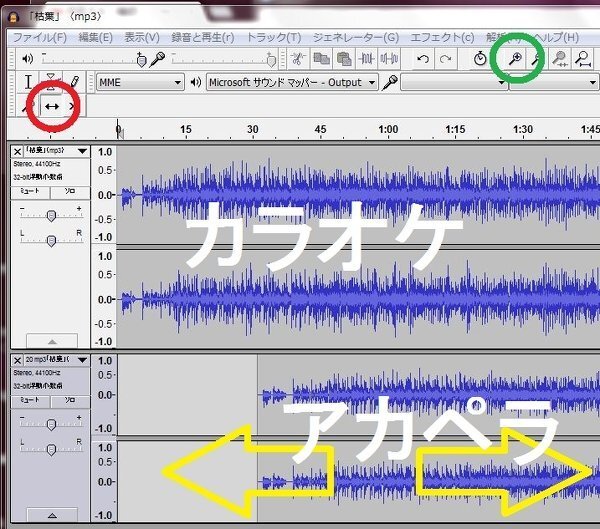Open the second track '20 mp3「枯葉」' name menu
This screenshot has width=600, height=529.
tap(57, 360)
